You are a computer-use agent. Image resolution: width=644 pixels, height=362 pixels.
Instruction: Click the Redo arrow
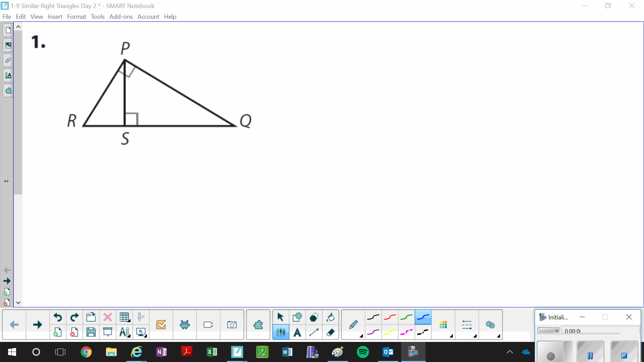[74, 317]
